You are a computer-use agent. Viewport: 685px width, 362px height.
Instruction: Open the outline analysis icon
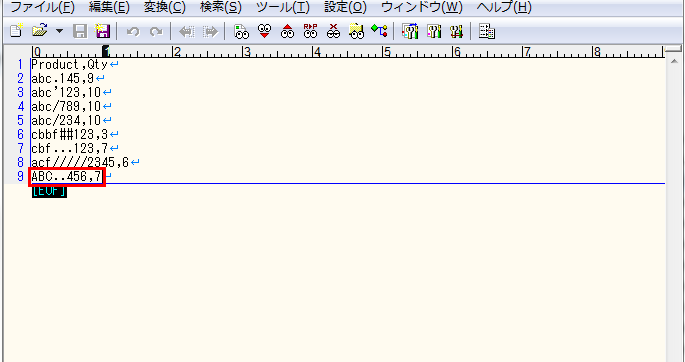(x=379, y=31)
